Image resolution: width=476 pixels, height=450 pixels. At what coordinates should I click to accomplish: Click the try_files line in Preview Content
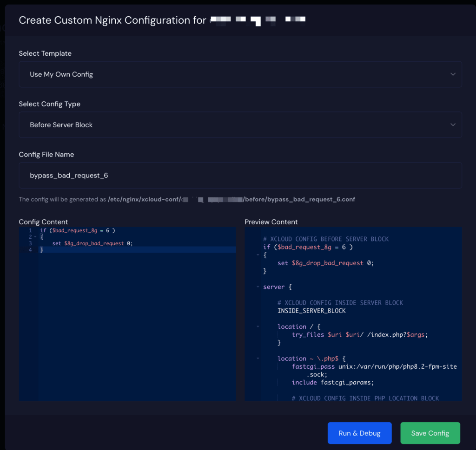[x=359, y=334]
